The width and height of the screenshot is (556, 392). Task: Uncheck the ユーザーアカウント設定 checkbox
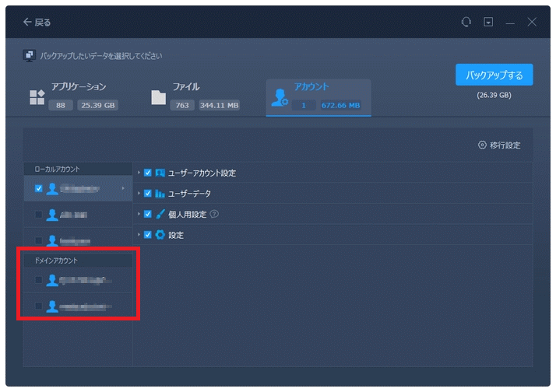click(148, 173)
